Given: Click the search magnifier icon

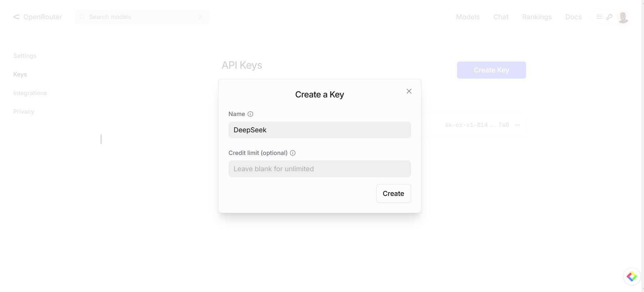Looking at the screenshot, I should coord(82,17).
